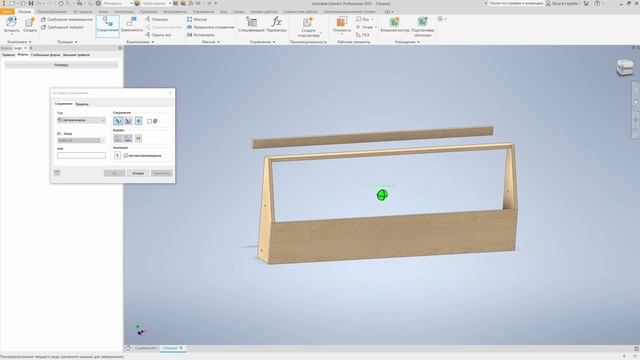Click the help question mark icon
The width and height of the screenshot is (640, 360).
click(597, 3)
